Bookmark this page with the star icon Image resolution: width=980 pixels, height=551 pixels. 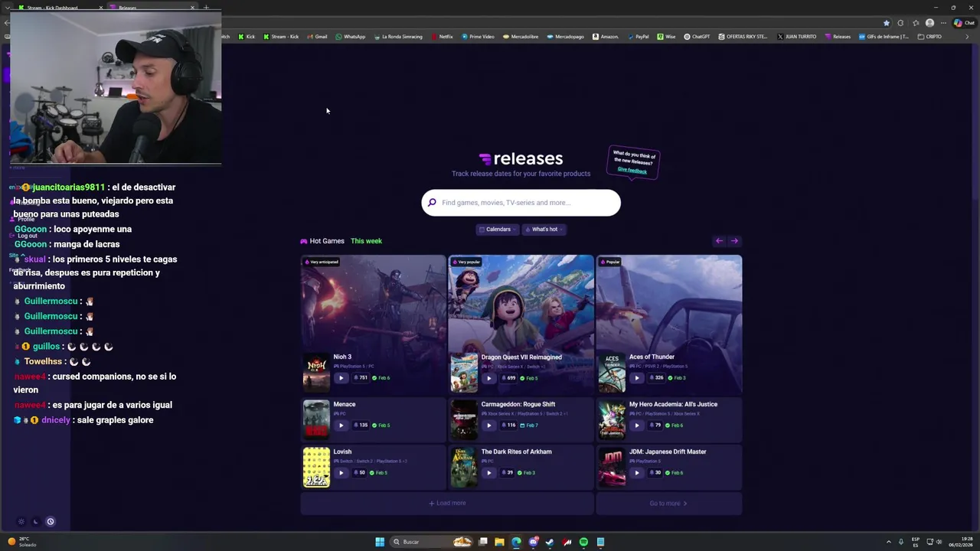[x=887, y=23]
